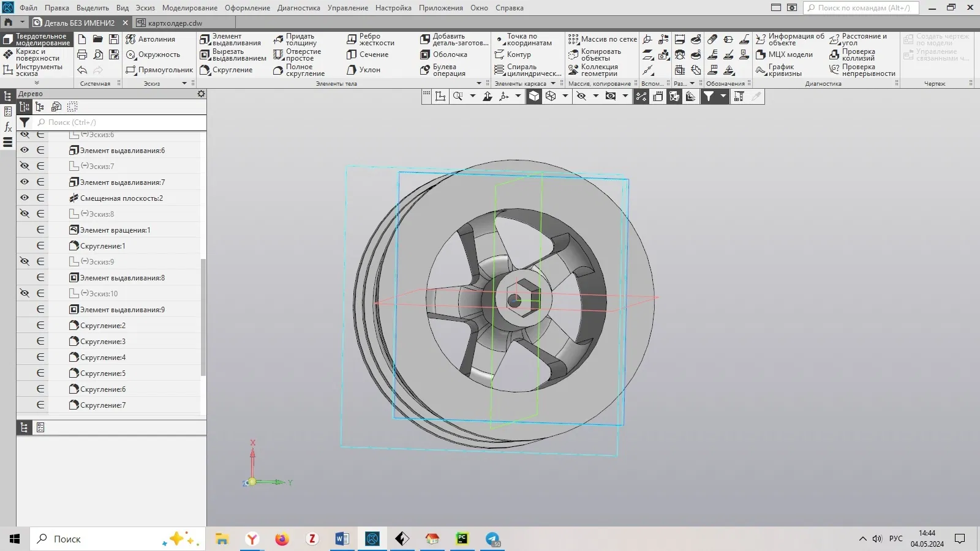Screen dimensions: 980x551
Task: Show hidden Эскиз:9 via eye icon
Action: (x=24, y=261)
